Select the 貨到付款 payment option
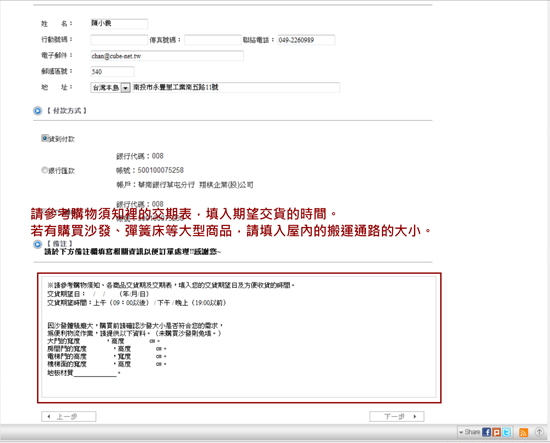This screenshot has width=550, height=443. [x=45, y=138]
